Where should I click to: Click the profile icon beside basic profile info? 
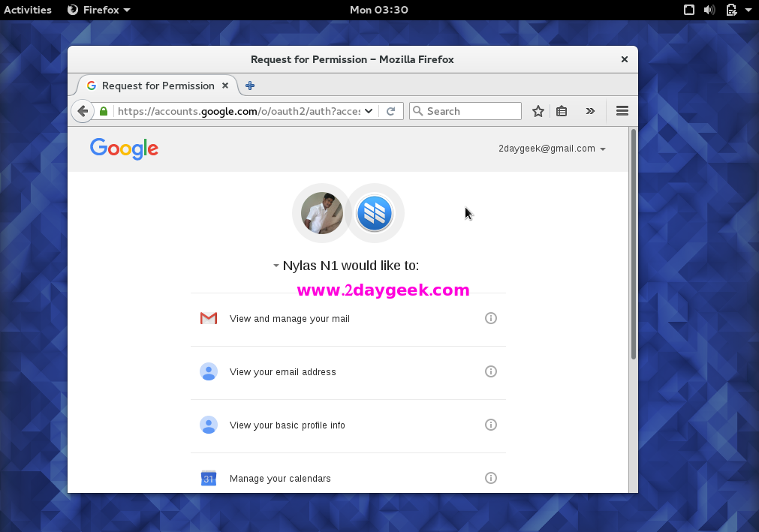pyautogui.click(x=209, y=425)
